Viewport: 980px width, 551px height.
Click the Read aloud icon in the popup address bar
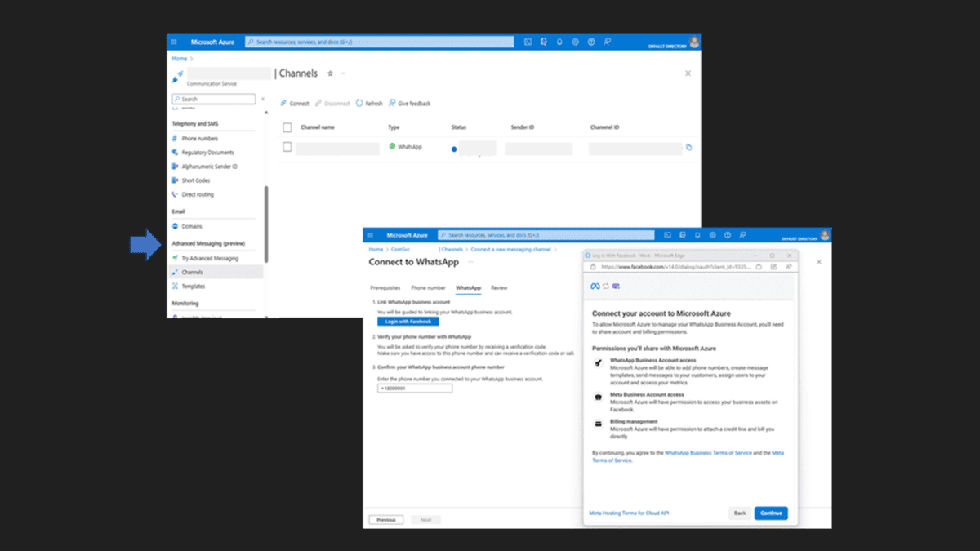[789, 266]
